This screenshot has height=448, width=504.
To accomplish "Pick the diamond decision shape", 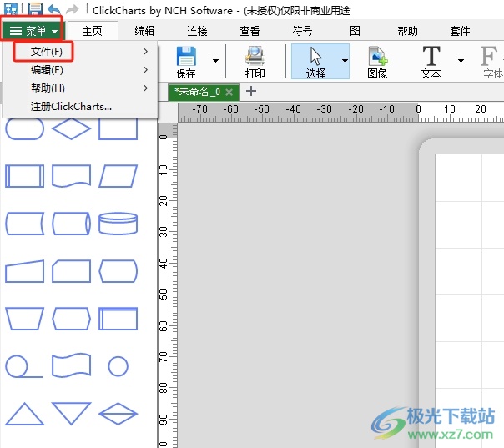I will 72,128.
